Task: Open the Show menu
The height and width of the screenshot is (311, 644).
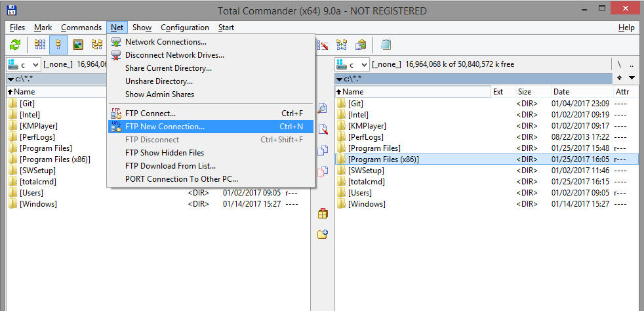Action: coord(142,28)
